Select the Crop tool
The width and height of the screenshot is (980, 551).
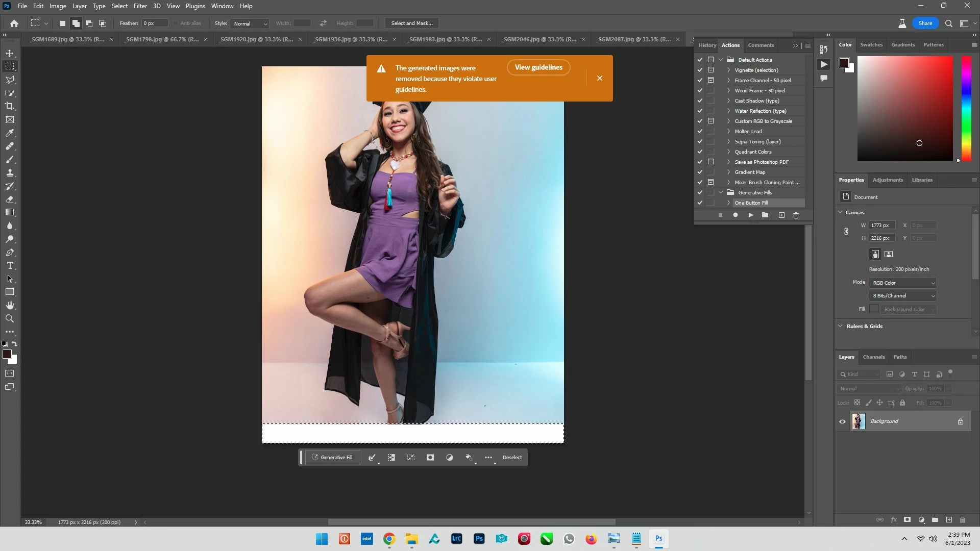tap(10, 106)
